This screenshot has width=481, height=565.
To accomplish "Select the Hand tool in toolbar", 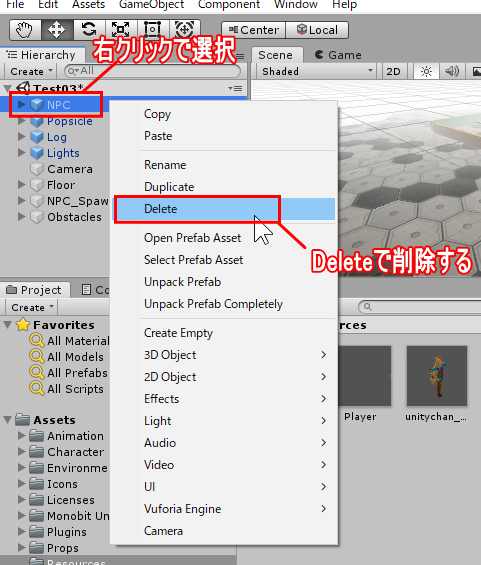I will tap(25, 30).
